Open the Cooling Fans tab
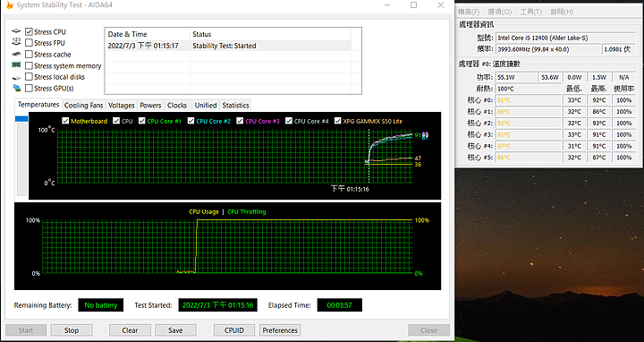 click(83, 106)
